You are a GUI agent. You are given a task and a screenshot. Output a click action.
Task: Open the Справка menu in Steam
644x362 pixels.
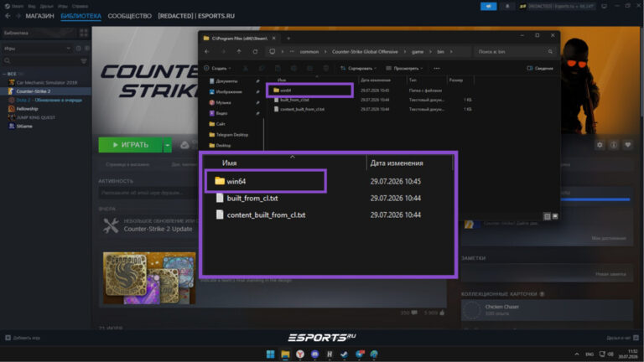click(80, 6)
